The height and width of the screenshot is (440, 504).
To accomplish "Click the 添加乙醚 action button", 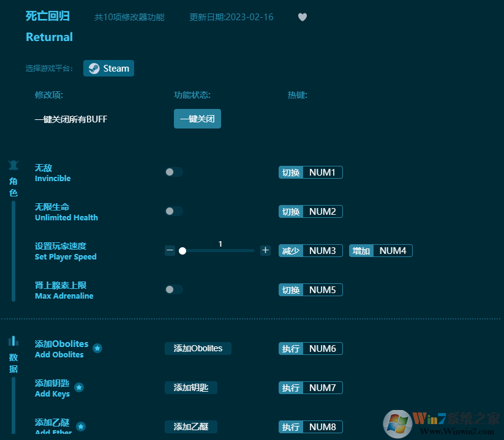I will (191, 427).
